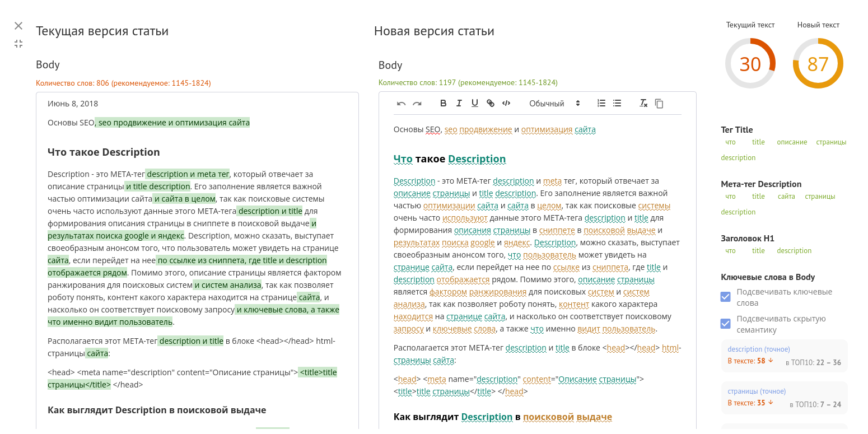
Task: Clear text formatting
Action: pyautogui.click(x=643, y=103)
